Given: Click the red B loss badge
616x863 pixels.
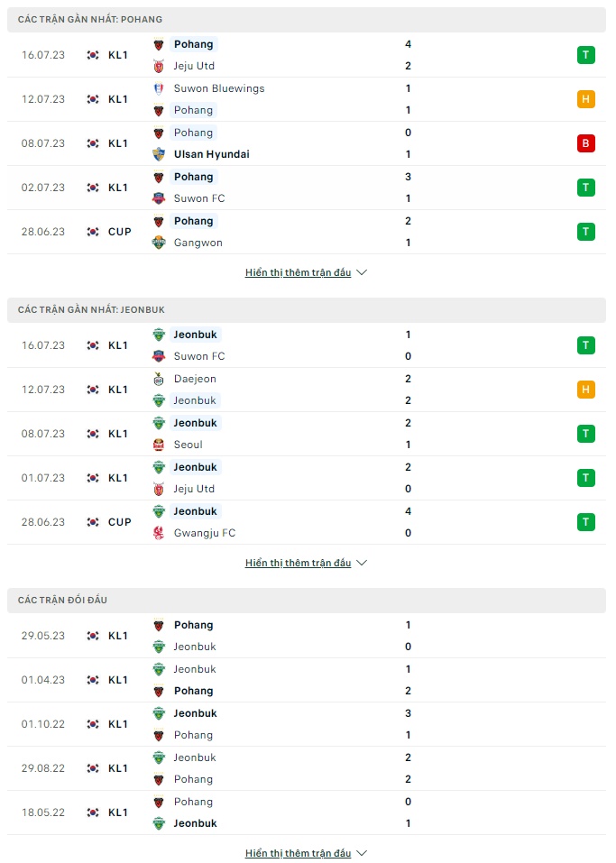Looking at the screenshot, I should coord(586,143).
